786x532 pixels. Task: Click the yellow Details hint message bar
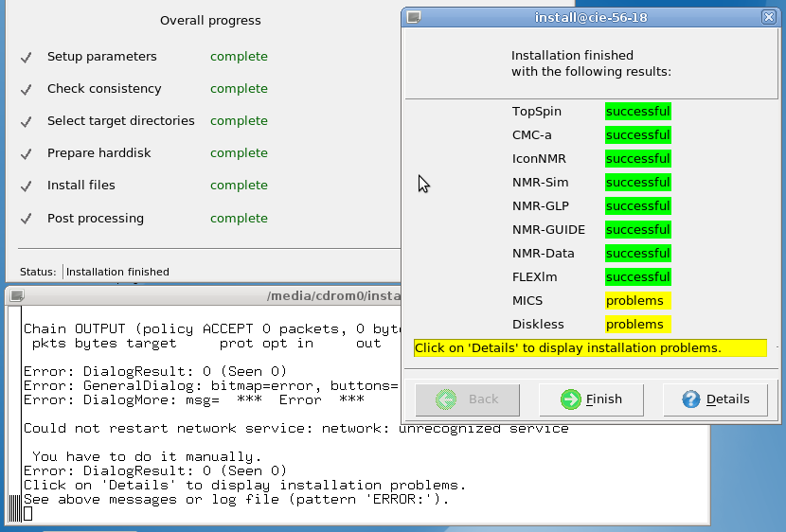[x=589, y=348]
